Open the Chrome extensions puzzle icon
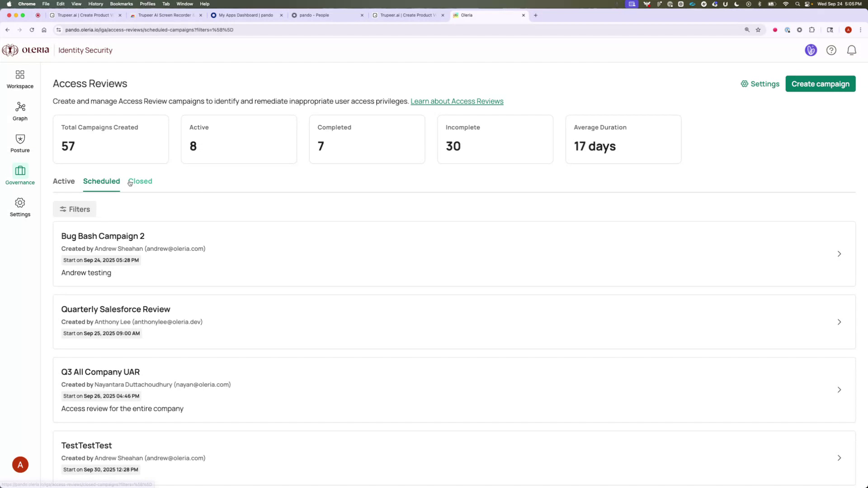 point(811,30)
